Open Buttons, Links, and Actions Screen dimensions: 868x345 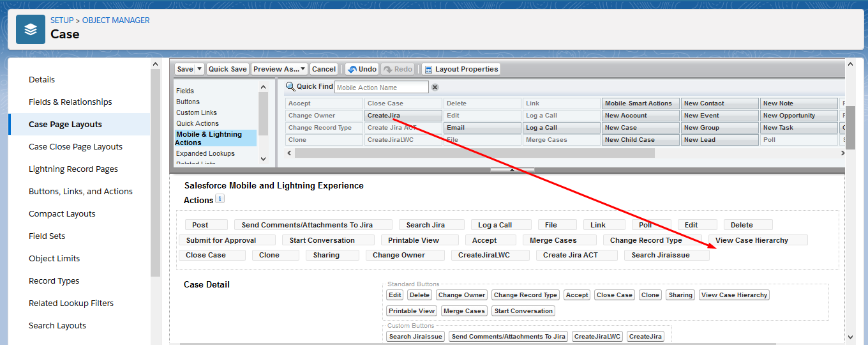point(80,192)
